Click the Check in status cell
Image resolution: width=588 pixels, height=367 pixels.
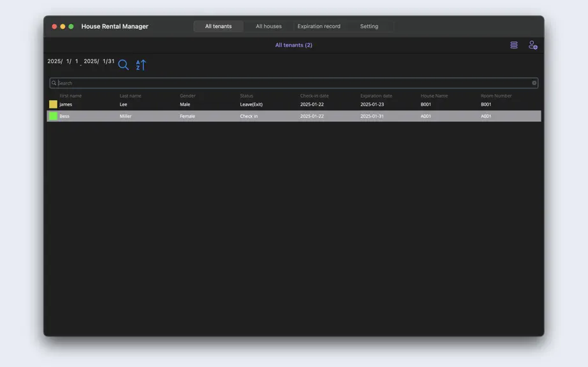coord(249,116)
